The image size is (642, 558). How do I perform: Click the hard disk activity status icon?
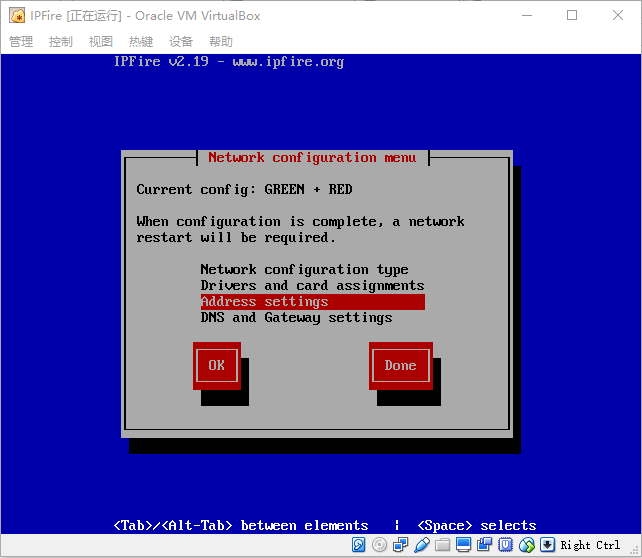358,545
